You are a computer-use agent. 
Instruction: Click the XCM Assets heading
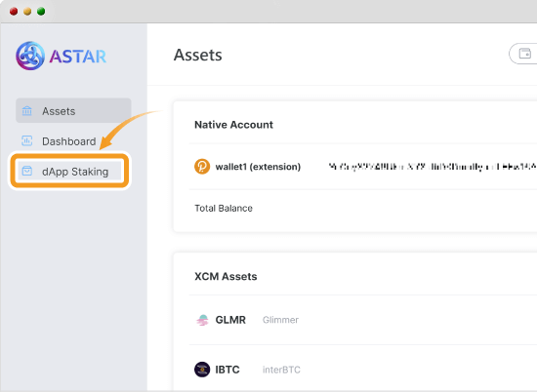point(226,276)
